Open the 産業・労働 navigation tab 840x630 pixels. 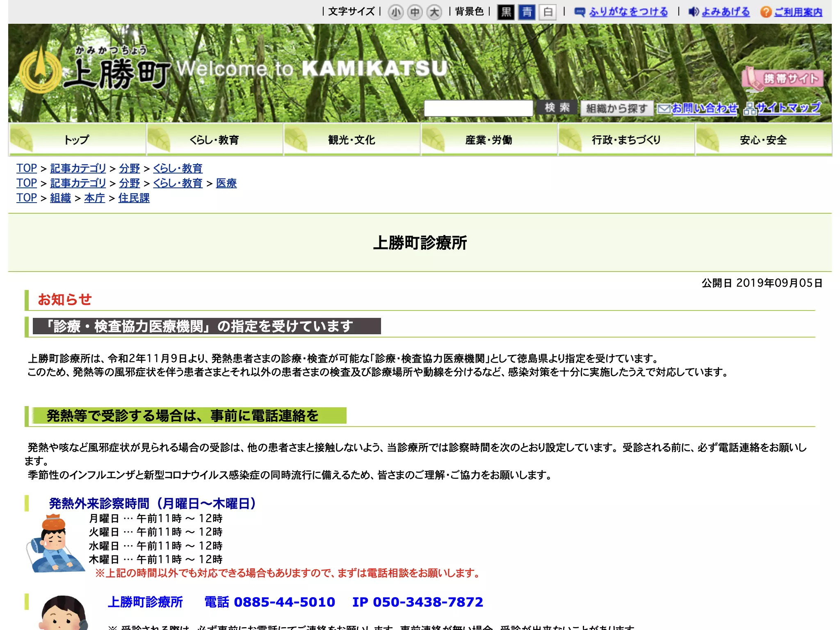pos(489,139)
